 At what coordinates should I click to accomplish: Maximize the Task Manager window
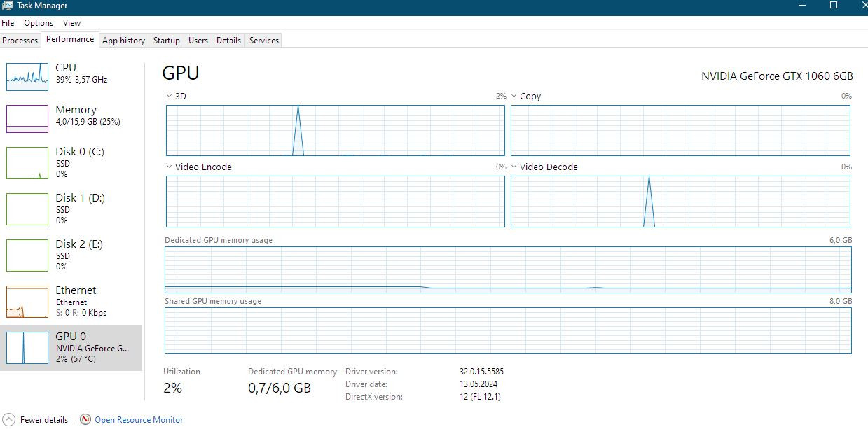[x=834, y=6]
